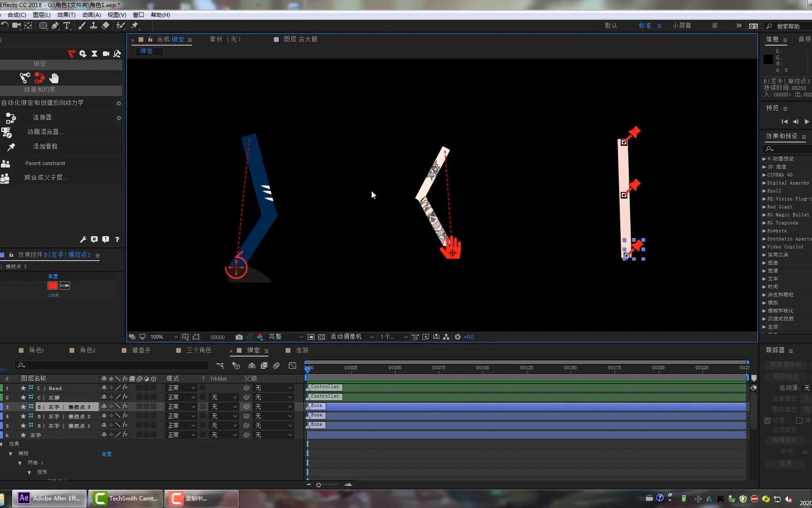This screenshot has width=812, height=508.
Task: Open blend mode dropdown for layer 3
Action: 181,407
